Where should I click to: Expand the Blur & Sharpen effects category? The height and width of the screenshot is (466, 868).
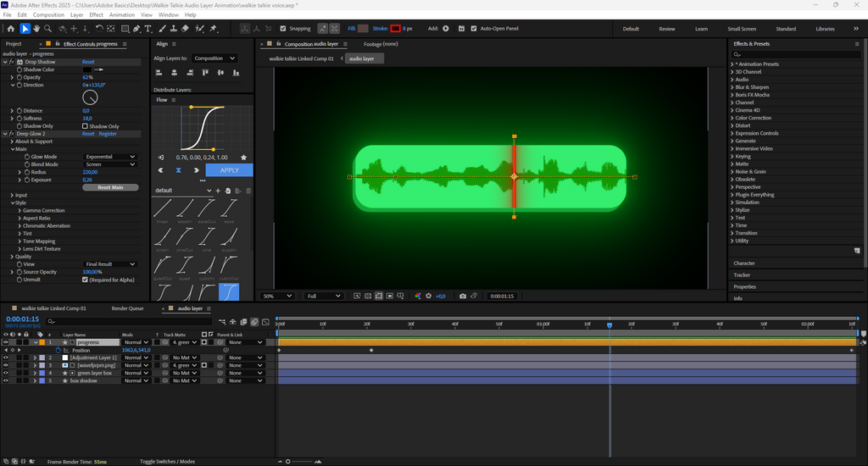point(752,87)
